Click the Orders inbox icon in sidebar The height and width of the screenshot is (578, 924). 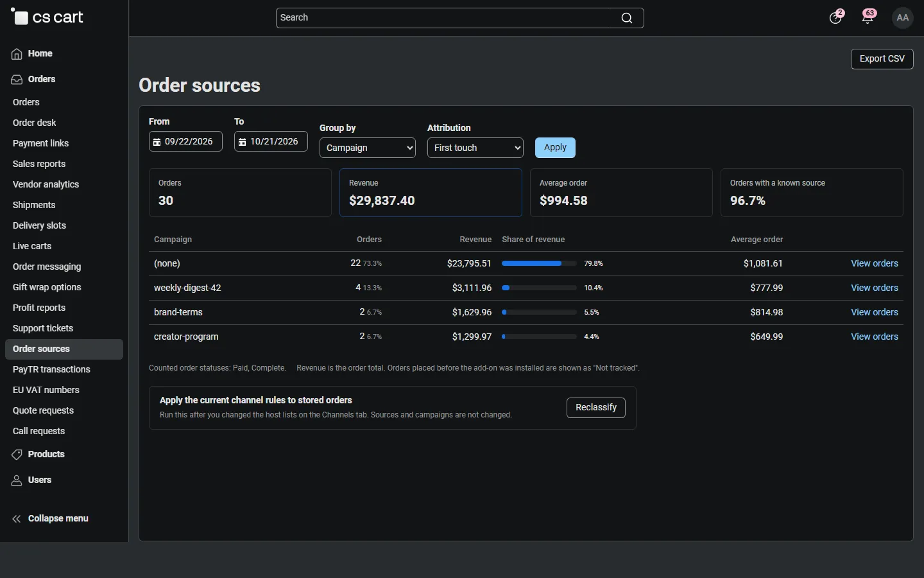point(17,80)
